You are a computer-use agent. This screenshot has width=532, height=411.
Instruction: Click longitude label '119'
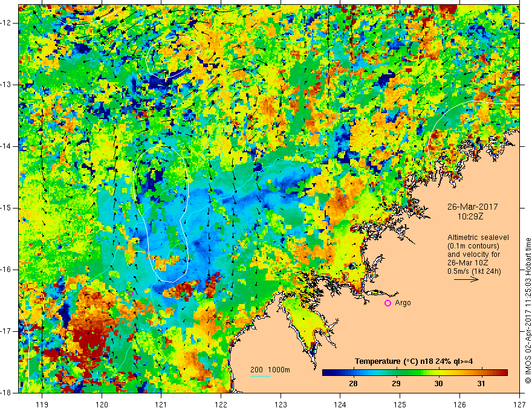(42, 404)
